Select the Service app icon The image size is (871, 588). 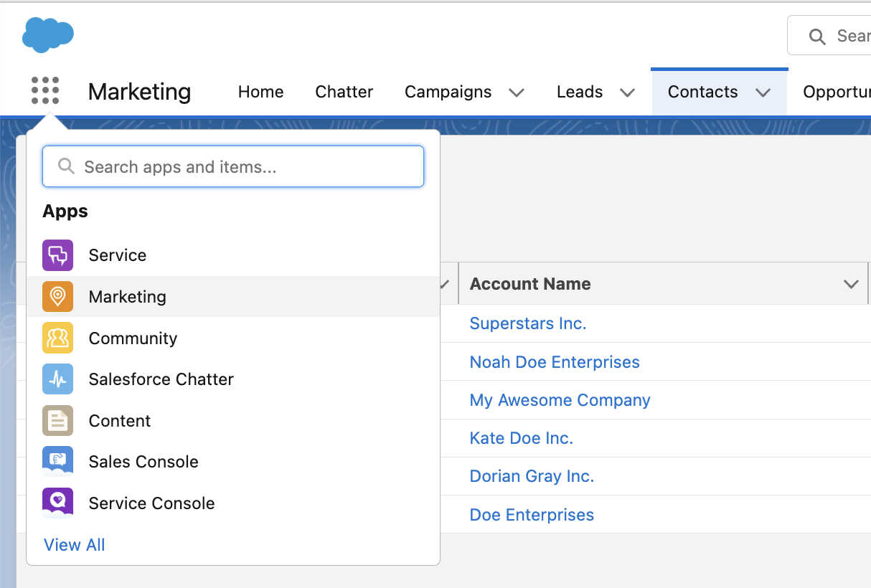[57, 255]
